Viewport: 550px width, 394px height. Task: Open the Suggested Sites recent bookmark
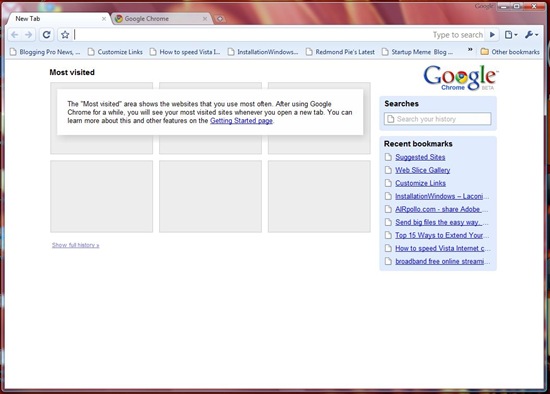pos(420,157)
